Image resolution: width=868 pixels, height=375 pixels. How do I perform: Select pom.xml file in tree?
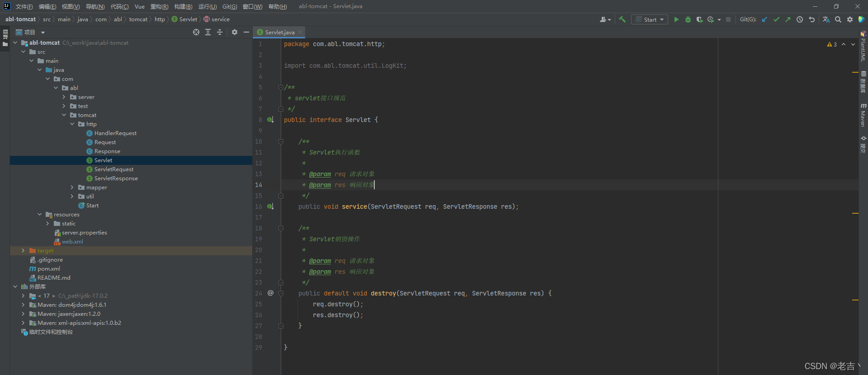(x=49, y=269)
